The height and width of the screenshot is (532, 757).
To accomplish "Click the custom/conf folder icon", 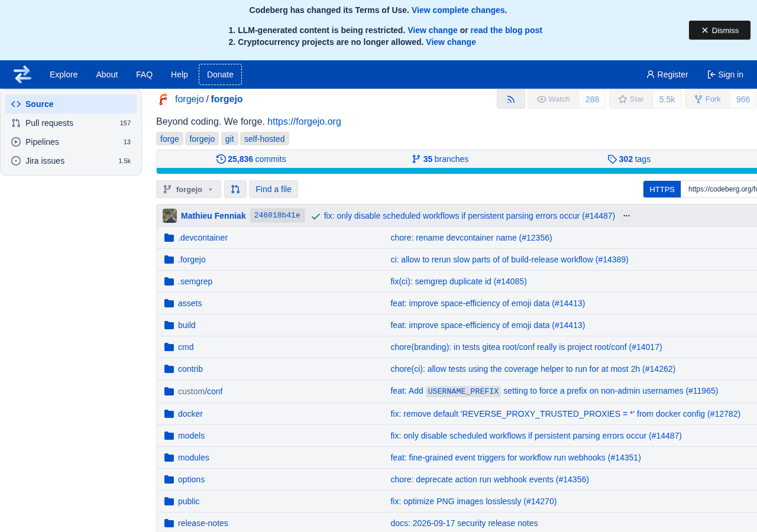I will pos(169,391).
